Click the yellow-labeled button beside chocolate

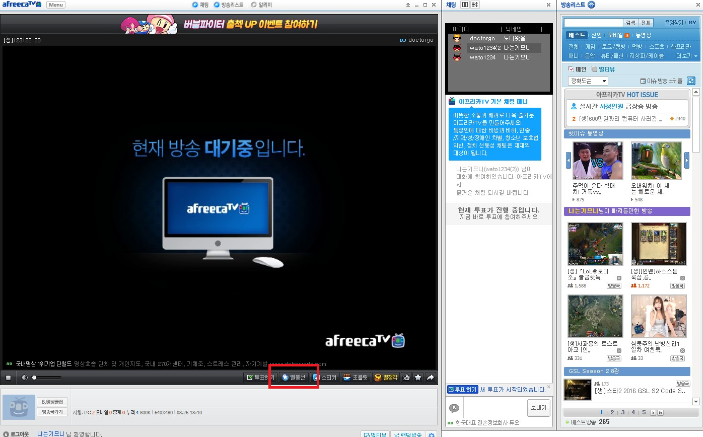point(386,377)
